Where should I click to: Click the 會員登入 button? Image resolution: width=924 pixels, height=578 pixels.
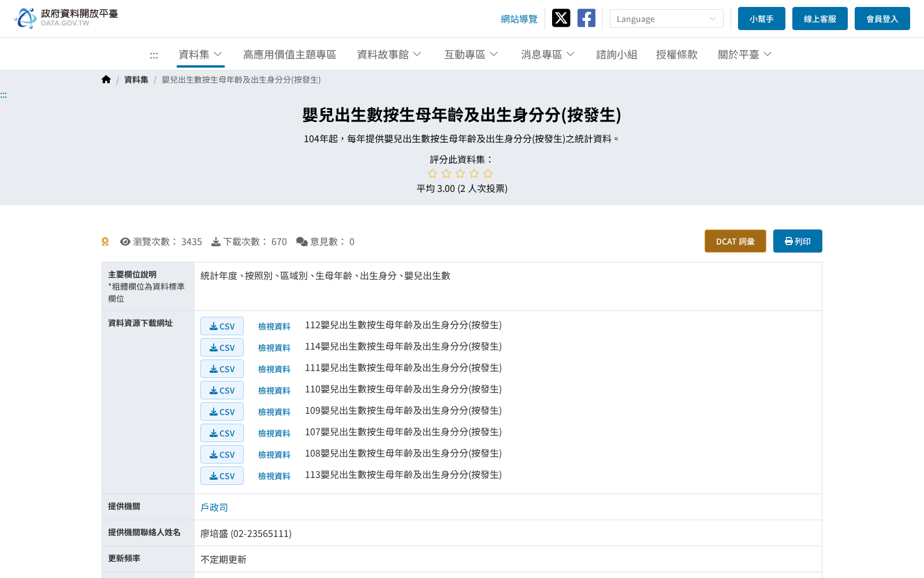(x=882, y=18)
